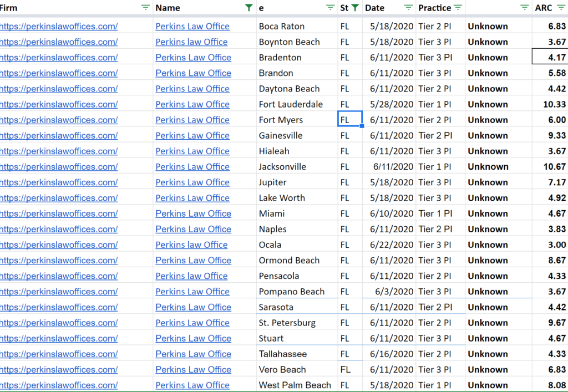Open the Practice column filter
Image resolution: width=568 pixels, height=392 pixels.
tap(458, 8)
